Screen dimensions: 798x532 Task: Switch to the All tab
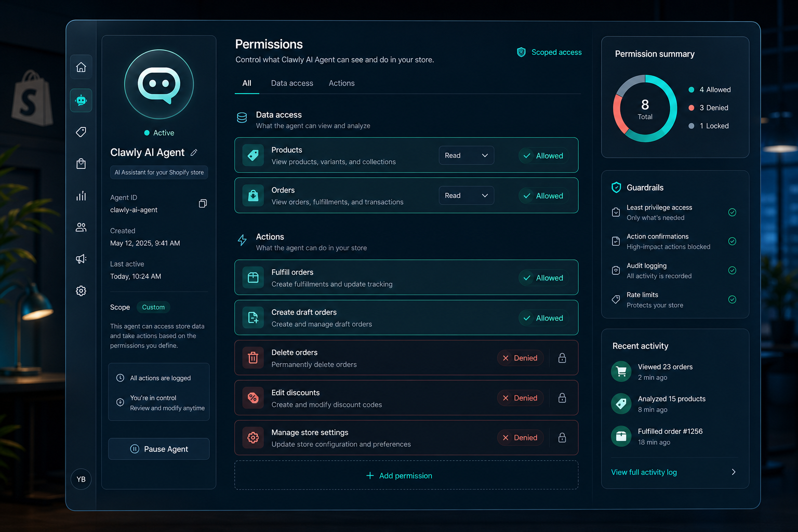[247, 83]
